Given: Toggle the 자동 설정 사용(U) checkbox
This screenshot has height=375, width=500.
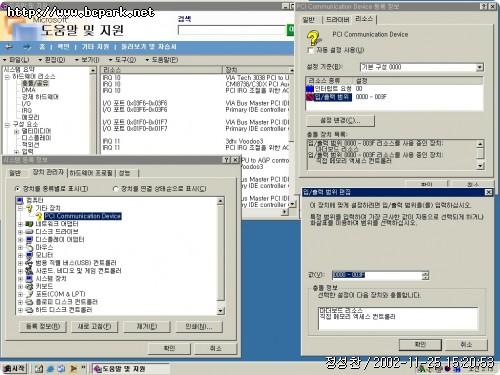Looking at the screenshot, I should 311,50.
